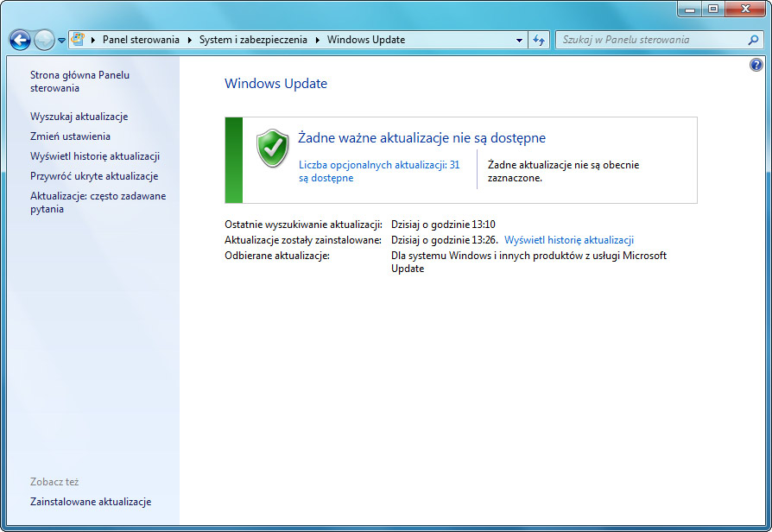Click text Żadne aktualizacje nie są obecnie zaznaczone
Screen dimensions: 772x532
pos(563,171)
